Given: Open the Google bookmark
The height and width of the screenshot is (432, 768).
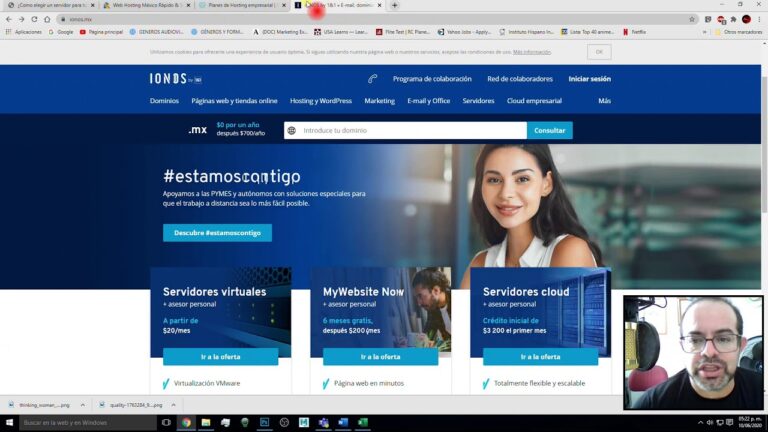Looking at the screenshot, I should click(x=61, y=32).
